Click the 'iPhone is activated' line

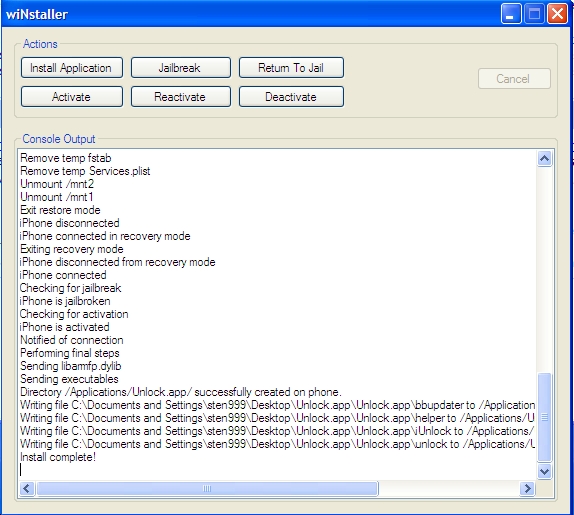click(x=64, y=327)
